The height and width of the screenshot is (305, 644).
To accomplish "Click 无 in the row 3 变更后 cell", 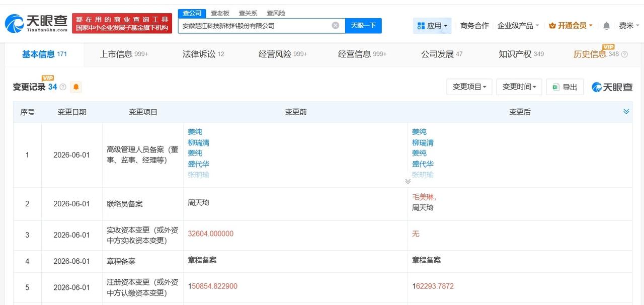I will 416,234.
